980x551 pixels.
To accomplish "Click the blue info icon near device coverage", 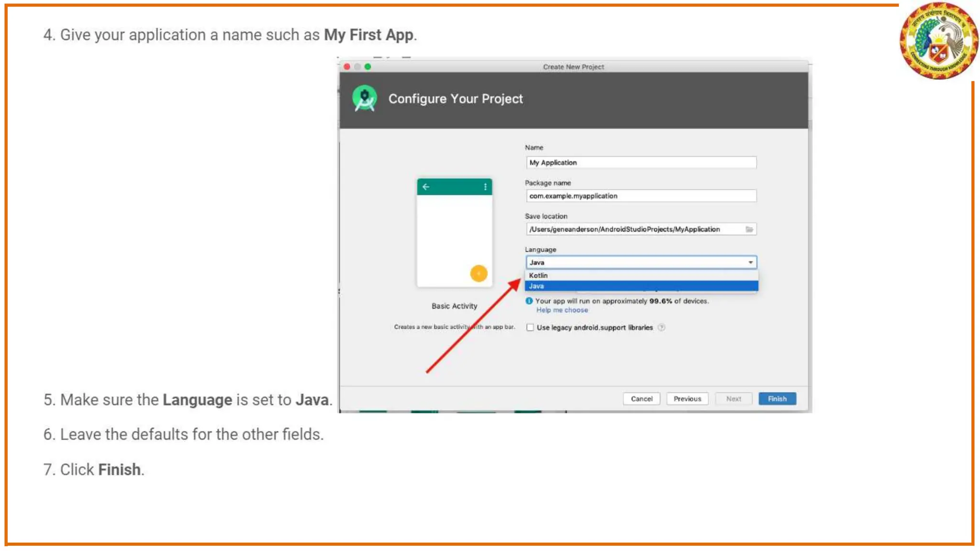I will coord(529,301).
